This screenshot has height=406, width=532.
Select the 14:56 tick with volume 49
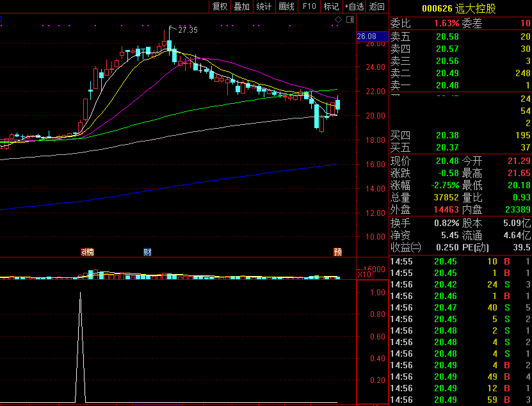point(460,377)
